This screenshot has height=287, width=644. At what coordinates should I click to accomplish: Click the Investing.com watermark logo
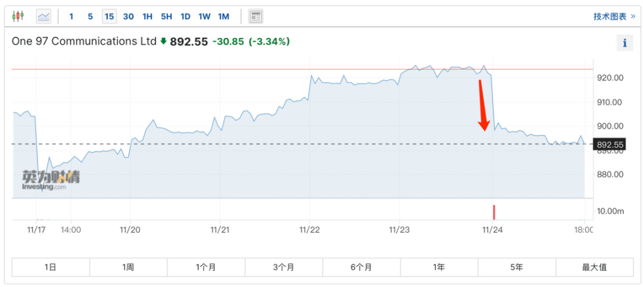pos(51,180)
